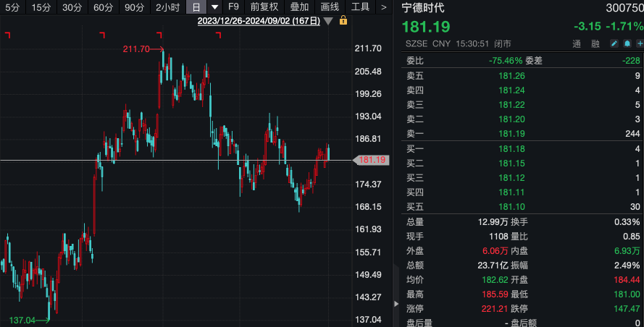Click the 均价 182.62 value

[x=495, y=280]
